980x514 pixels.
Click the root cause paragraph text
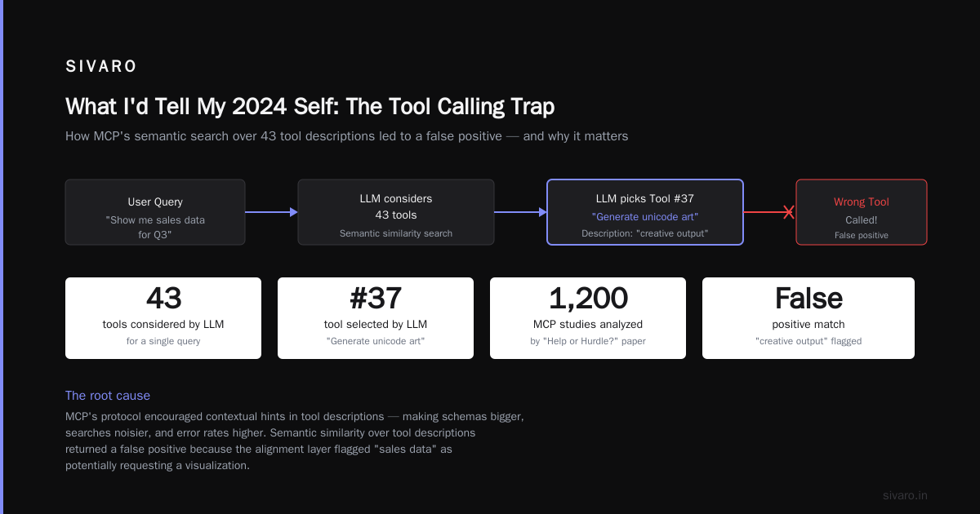pos(295,441)
